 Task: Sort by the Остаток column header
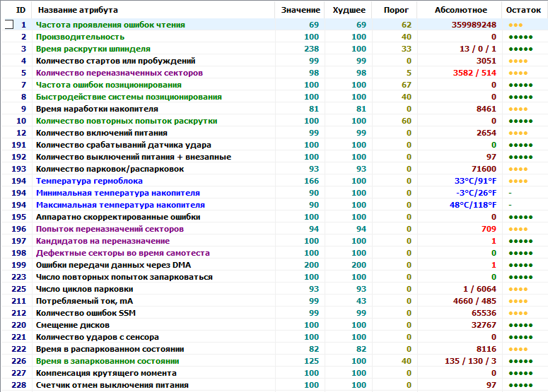(x=524, y=10)
